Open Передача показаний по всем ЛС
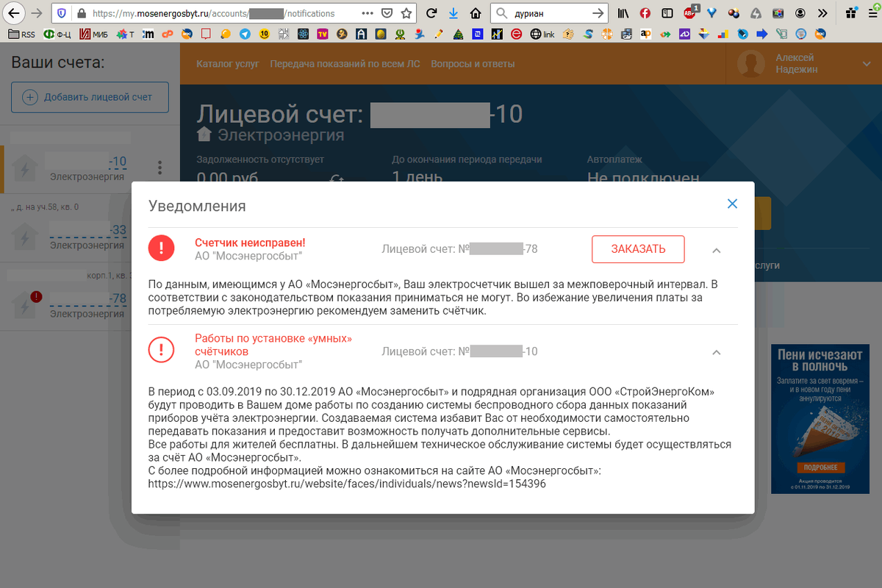This screenshot has width=882, height=588. [345, 64]
